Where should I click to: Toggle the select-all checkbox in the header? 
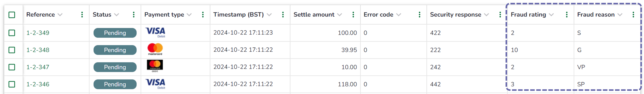coord(12,15)
